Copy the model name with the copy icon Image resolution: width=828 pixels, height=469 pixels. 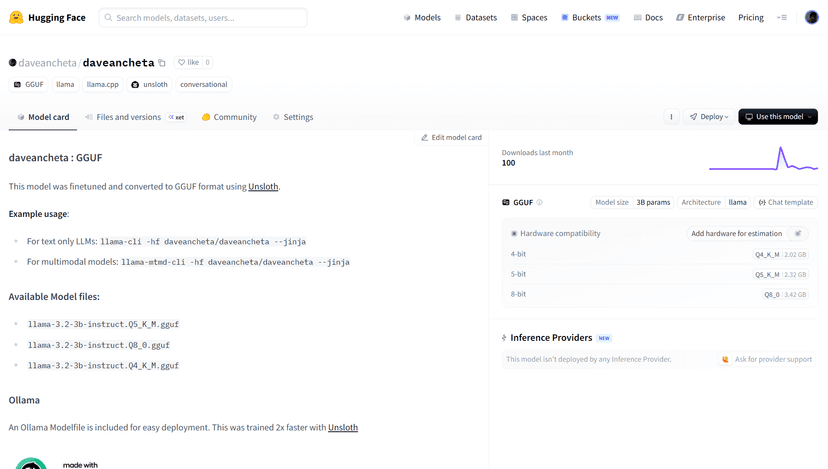[x=162, y=63]
